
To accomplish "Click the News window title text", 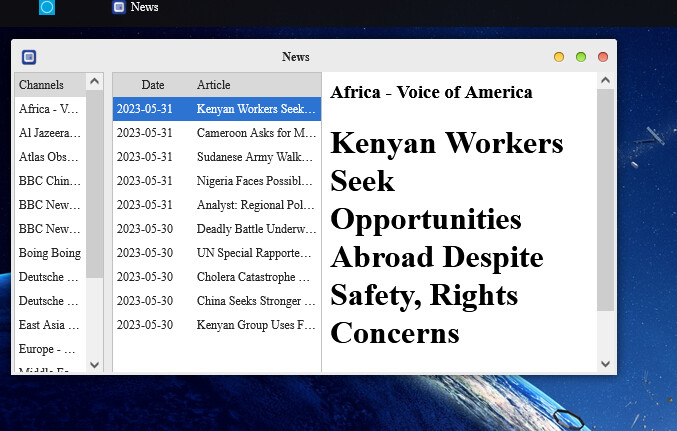I will [296, 57].
